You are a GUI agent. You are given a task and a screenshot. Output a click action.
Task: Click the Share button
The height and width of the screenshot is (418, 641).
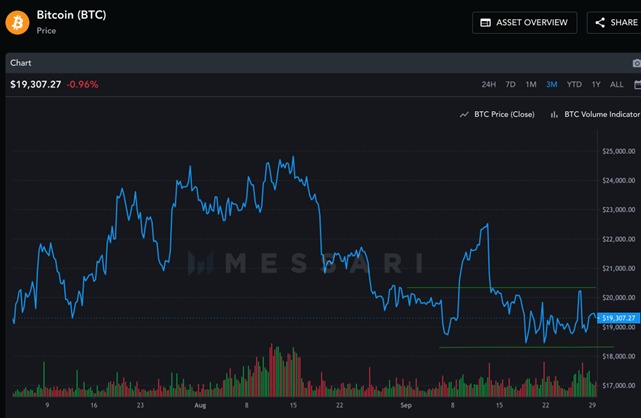[614, 22]
